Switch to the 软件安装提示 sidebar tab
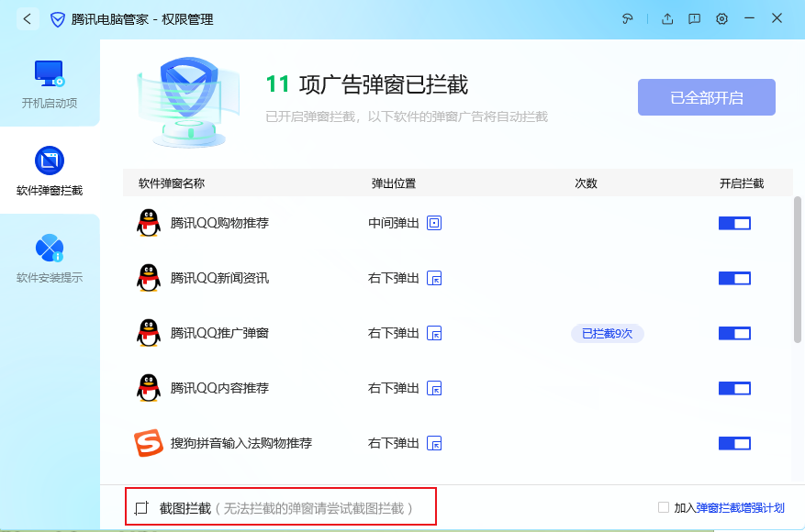Image resolution: width=805 pixels, height=532 pixels. [x=50, y=258]
